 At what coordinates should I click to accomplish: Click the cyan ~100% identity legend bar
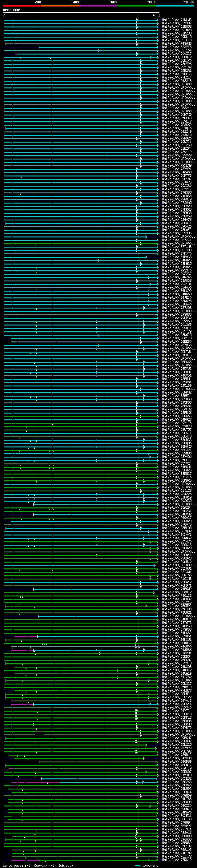click(x=175, y=6)
